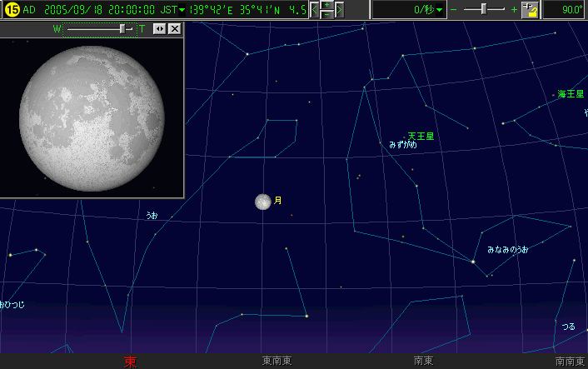The width and height of the screenshot is (588, 369).
Task: Click the red 東 east direction label
Action: coord(131,362)
